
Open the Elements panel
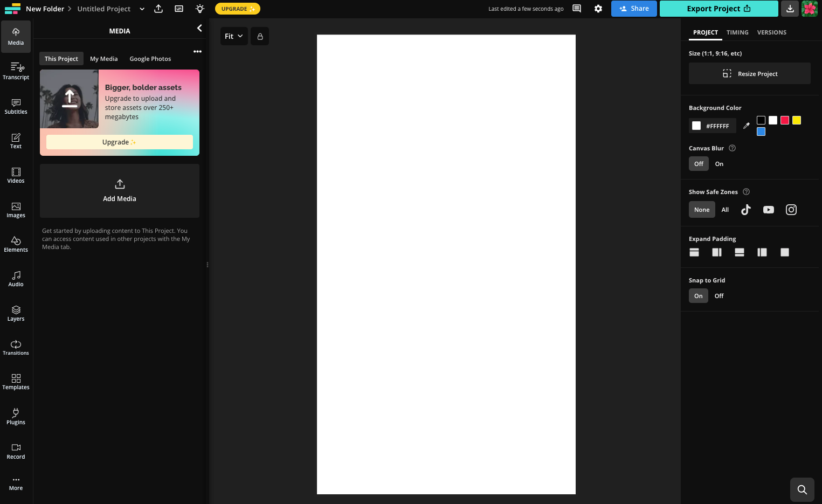pyautogui.click(x=16, y=244)
